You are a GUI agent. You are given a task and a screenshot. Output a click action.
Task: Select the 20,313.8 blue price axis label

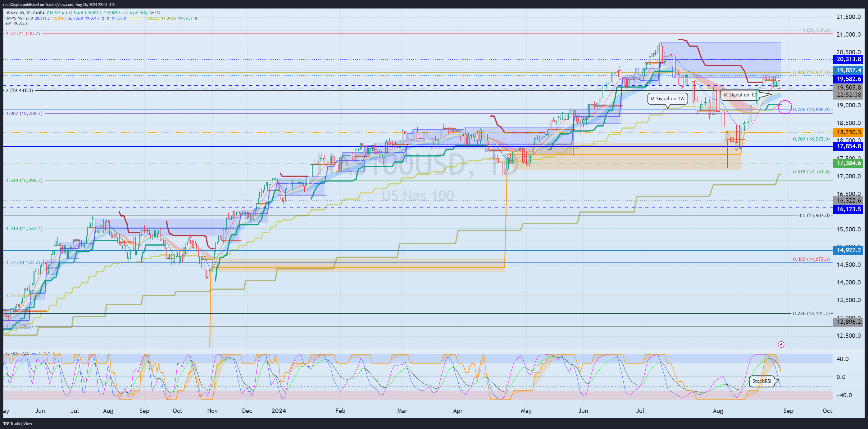848,59
